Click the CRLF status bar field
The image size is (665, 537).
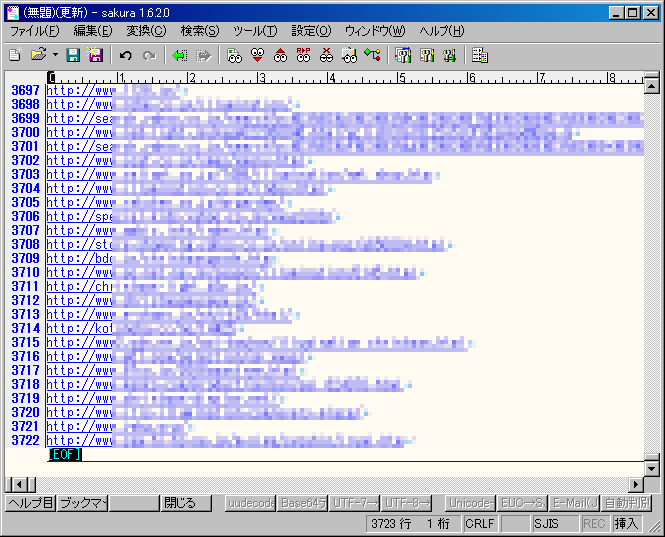pyautogui.click(x=480, y=524)
